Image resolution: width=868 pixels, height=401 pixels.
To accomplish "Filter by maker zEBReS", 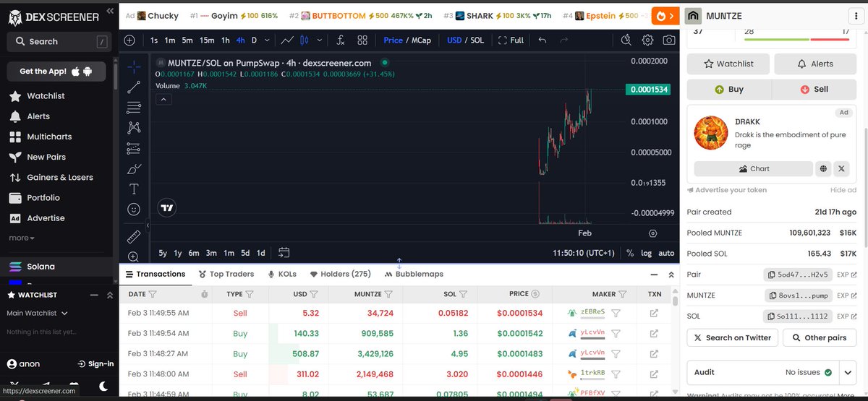I will coord(616,313).
